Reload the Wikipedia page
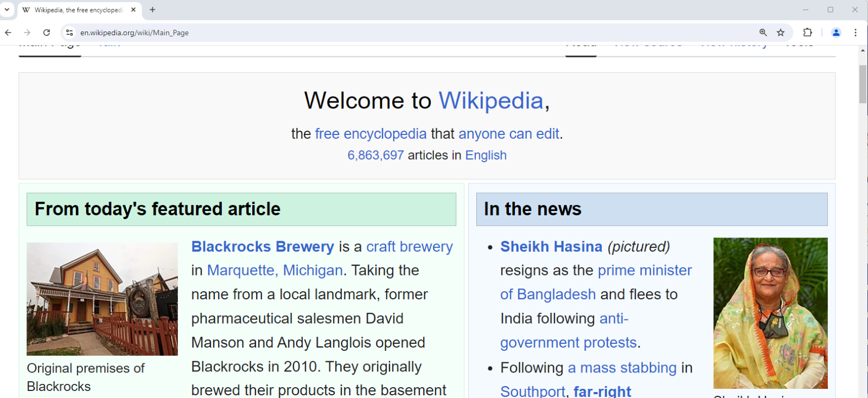 pyautogui.click(x=47, y=33)
